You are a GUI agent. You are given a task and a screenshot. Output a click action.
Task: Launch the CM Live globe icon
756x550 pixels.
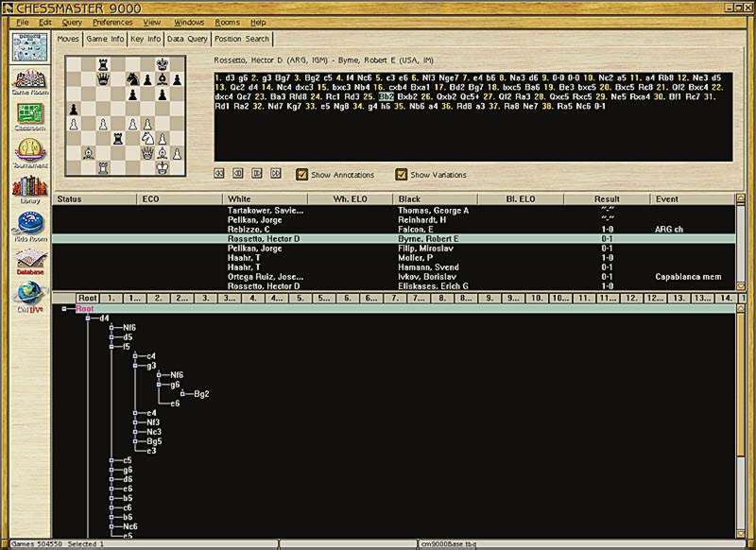[30, 296]
